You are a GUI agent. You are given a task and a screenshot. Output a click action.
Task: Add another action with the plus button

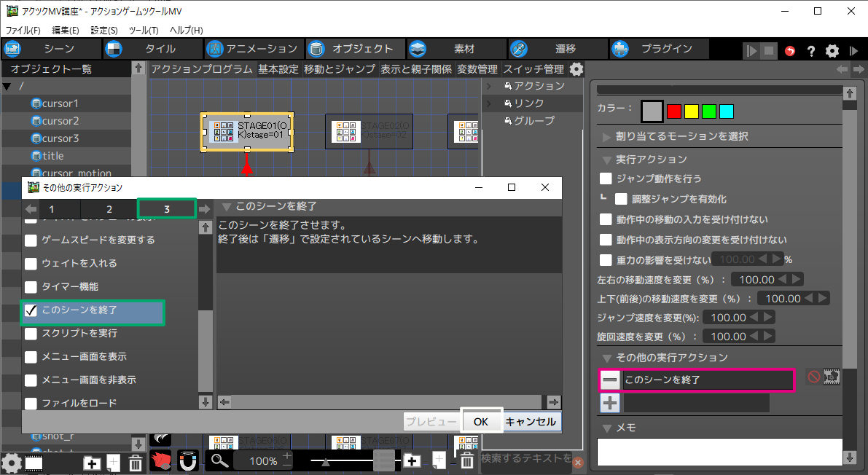(x=610, y=403)
